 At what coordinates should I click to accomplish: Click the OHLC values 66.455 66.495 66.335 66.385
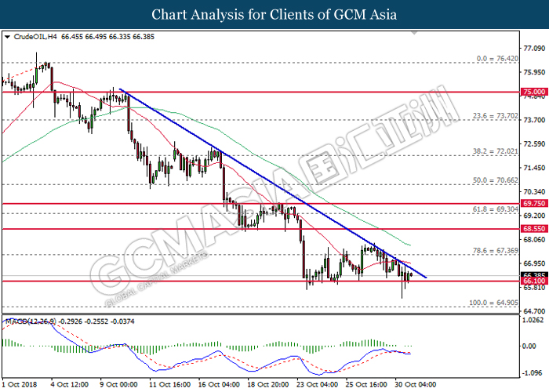tap(108, 37)
